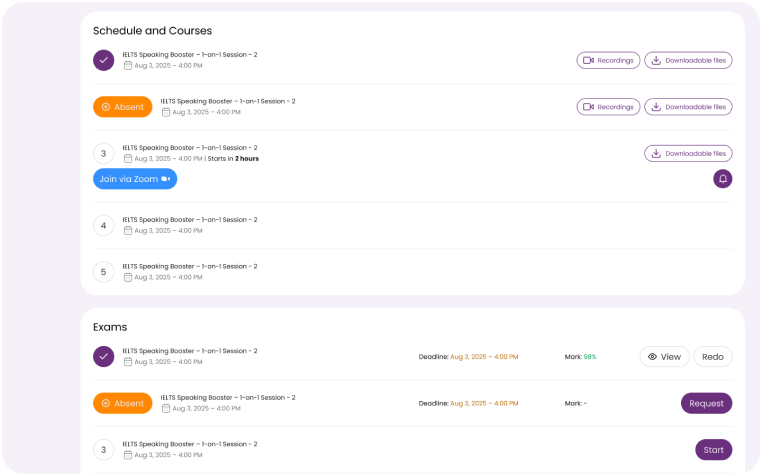
Task: Open Recordings for first completed session
Action: pos(608,60)
